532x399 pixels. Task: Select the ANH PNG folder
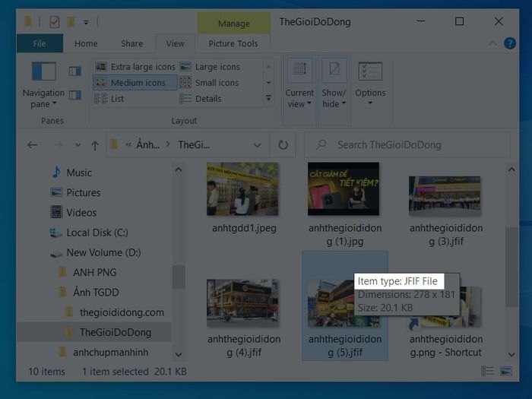87,272
